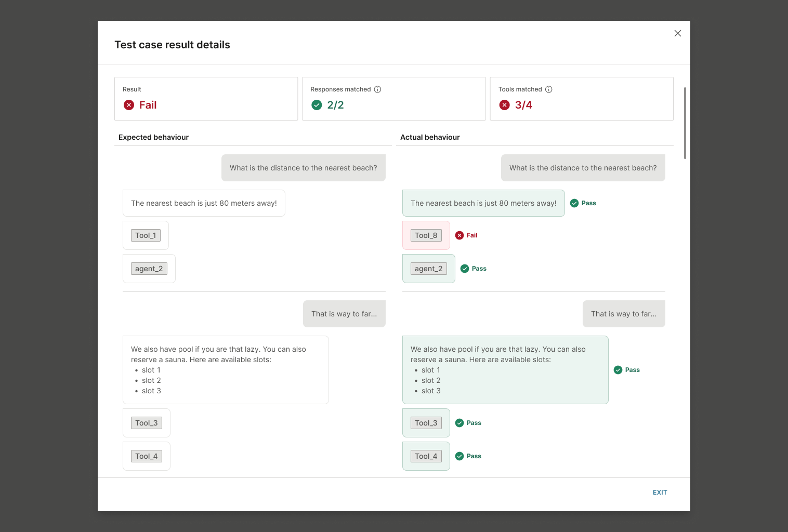The width and height of the screenshot is (788, 532).
Task: Click the red cross icon next to 3/4
Action: coord(504,105)
